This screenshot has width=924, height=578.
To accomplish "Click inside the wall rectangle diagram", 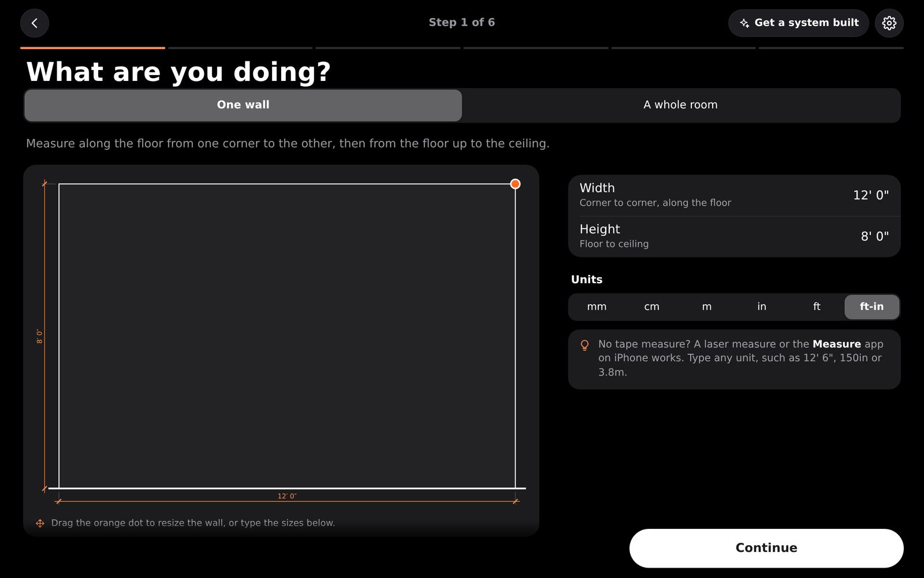I will [287, 336].
